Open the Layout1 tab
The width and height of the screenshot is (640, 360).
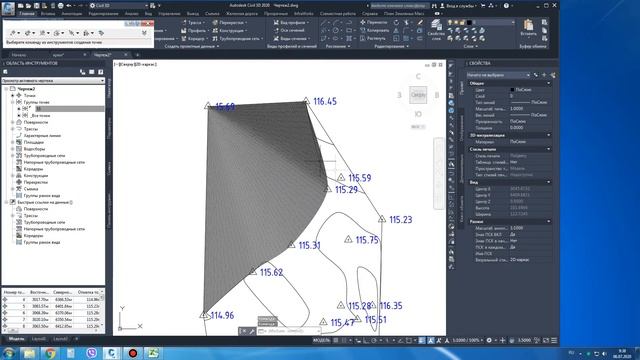pyautogui.click(x=39, y=339)
